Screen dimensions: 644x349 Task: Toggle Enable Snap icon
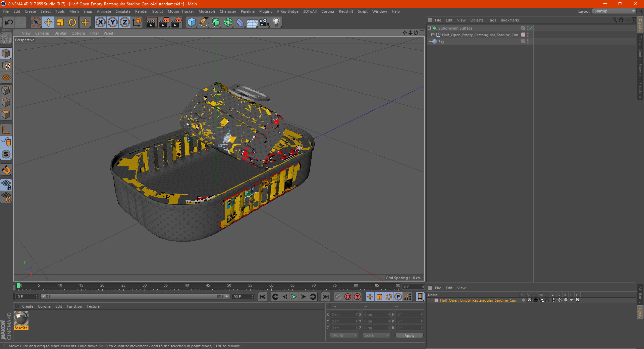pyautogui.click(x=6, y=154)
